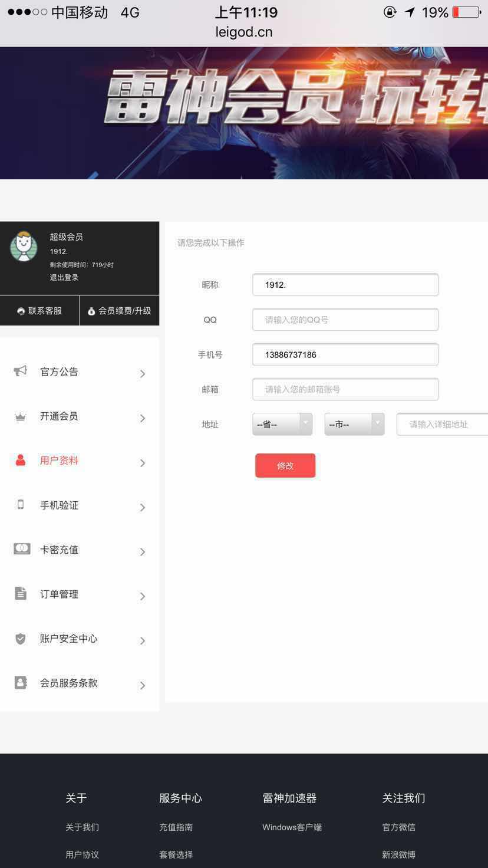Tap the leigod.cn address bar
This screenshot has height=868, width=488.
tap(244, 32)
